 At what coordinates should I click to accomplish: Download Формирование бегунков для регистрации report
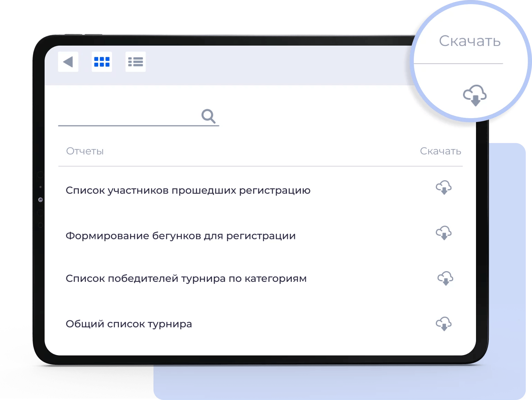click(444, 233)
